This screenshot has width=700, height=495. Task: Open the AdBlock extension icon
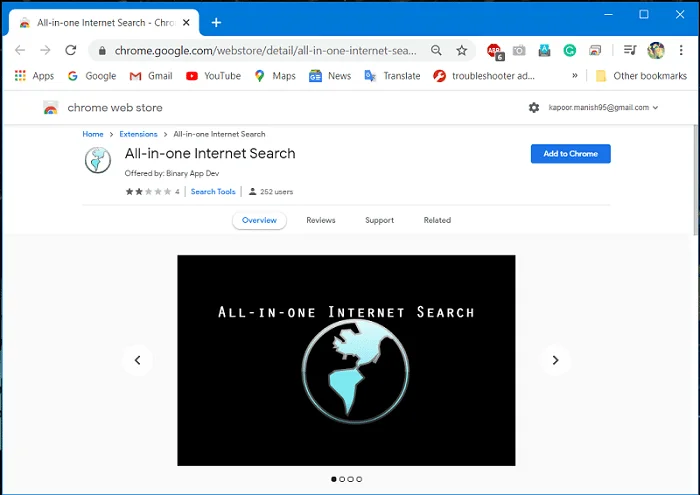(495, 51)
